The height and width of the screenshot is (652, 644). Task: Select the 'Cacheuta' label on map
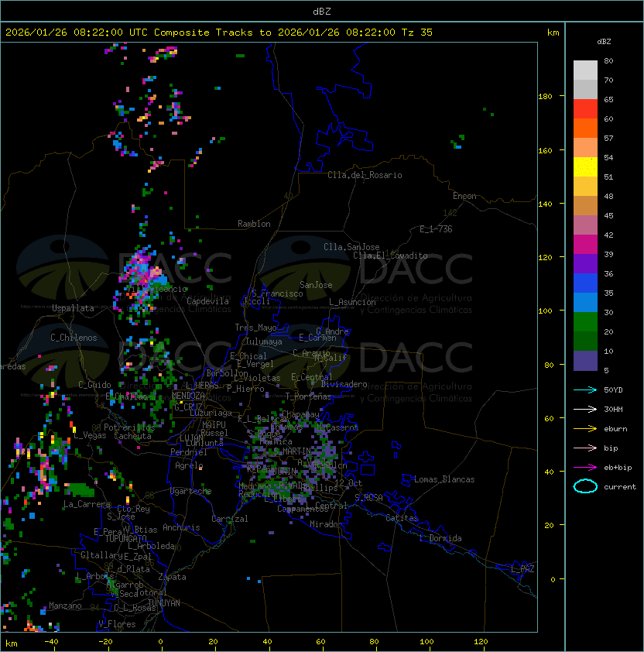point(132,436)
